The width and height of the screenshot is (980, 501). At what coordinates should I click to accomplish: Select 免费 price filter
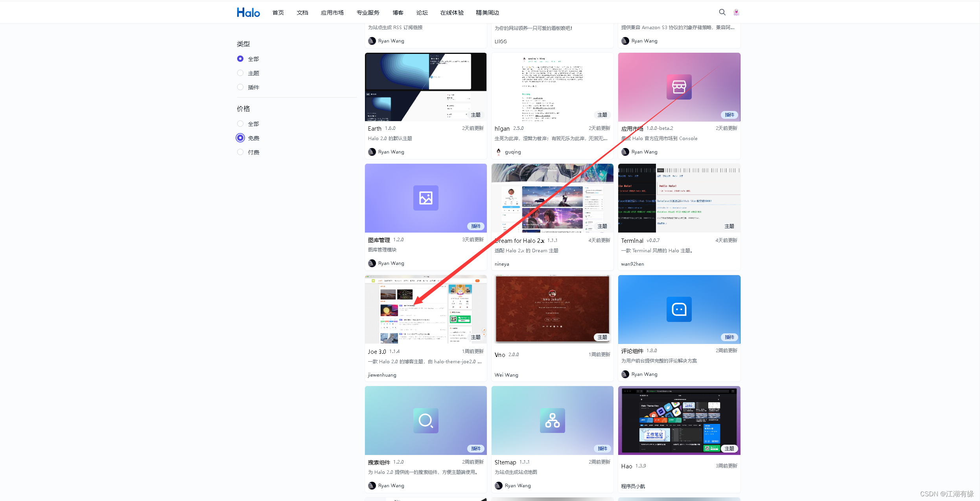240,138
